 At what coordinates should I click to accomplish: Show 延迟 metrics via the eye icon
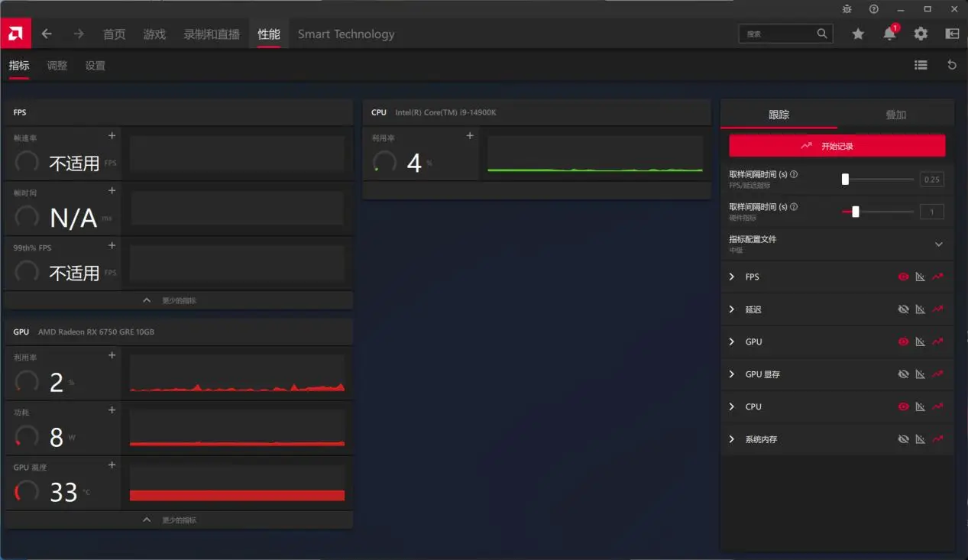point(904,309)
